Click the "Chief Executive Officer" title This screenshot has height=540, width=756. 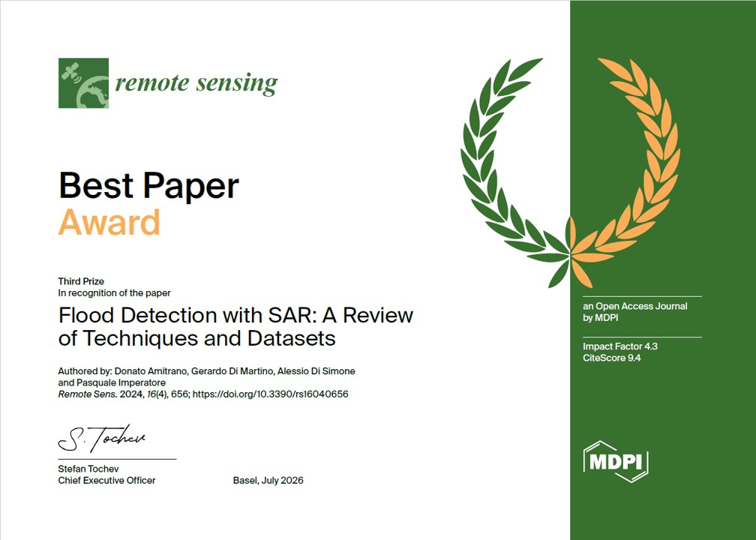tap(106, 480)
